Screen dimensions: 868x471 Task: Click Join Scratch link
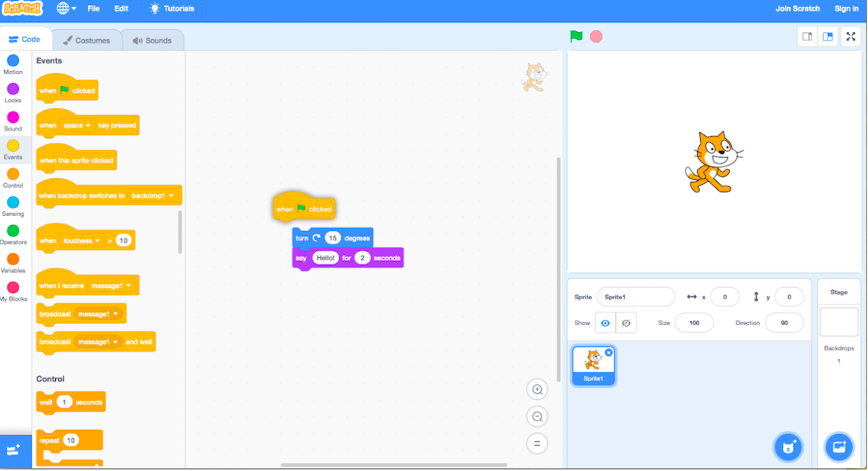click(797, 8)
